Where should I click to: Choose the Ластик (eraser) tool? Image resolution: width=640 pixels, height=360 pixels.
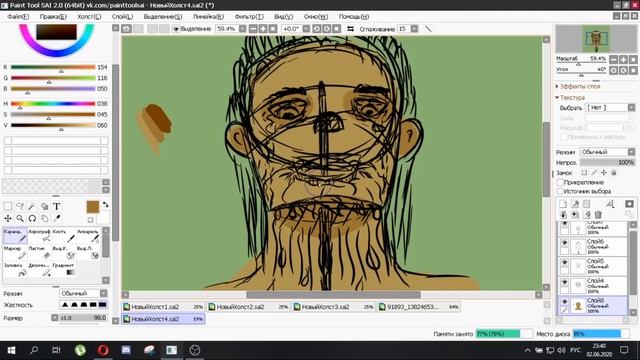(x=40, y=252)
